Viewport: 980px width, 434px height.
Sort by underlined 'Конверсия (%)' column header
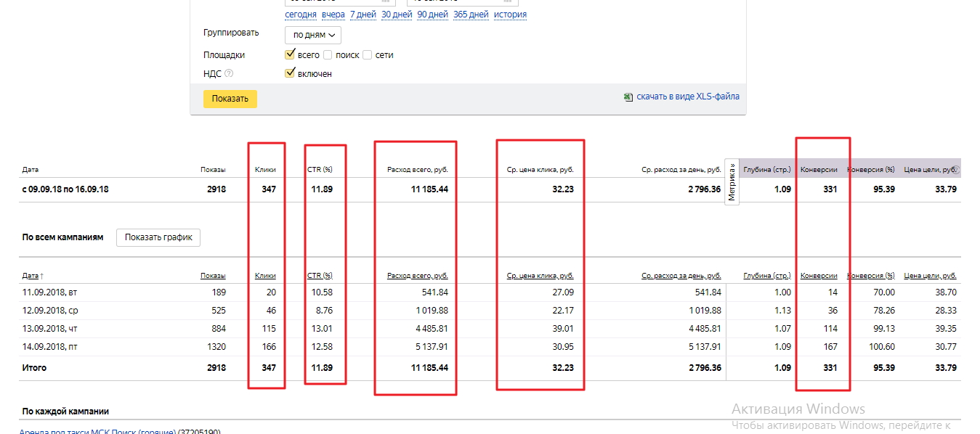(870, 276)
